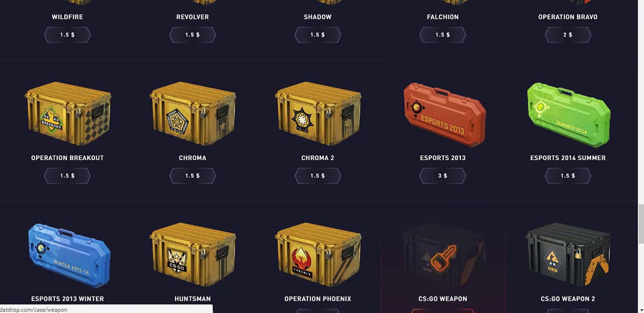
Task: Select the Operation Phoenix case crate
Action: pos(318,254)
